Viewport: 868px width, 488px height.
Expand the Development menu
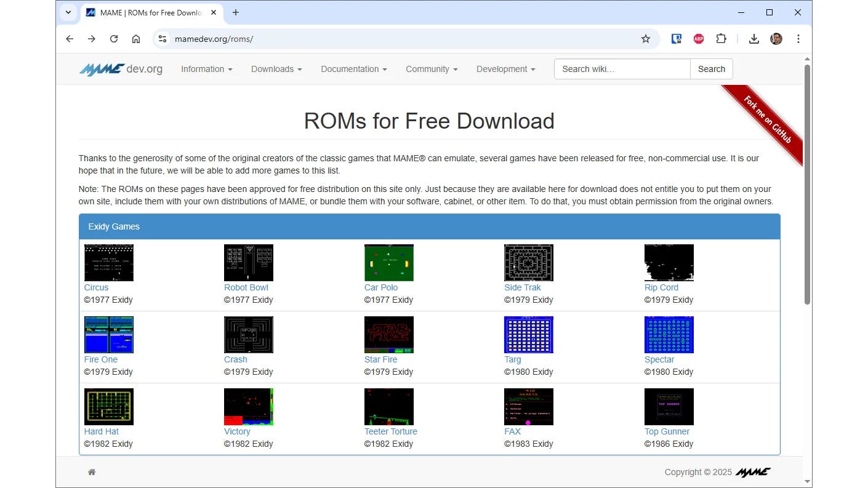tap(506, 69)
